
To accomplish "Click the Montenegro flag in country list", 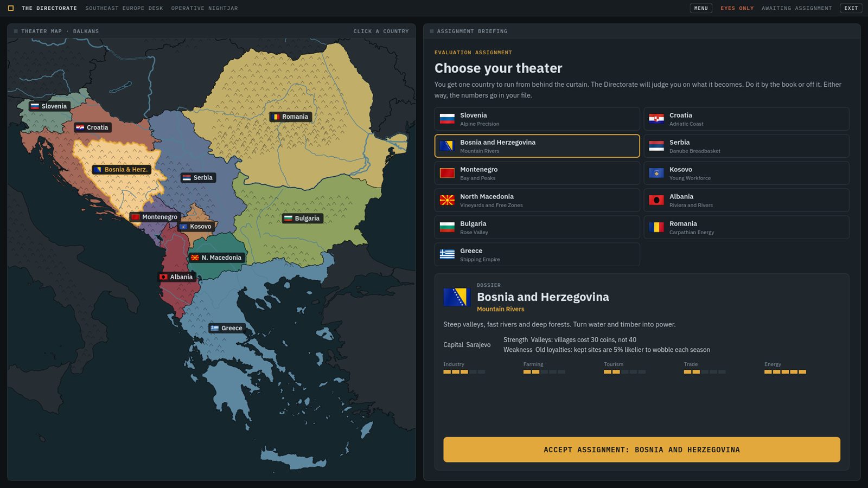I will pos(447,173).
